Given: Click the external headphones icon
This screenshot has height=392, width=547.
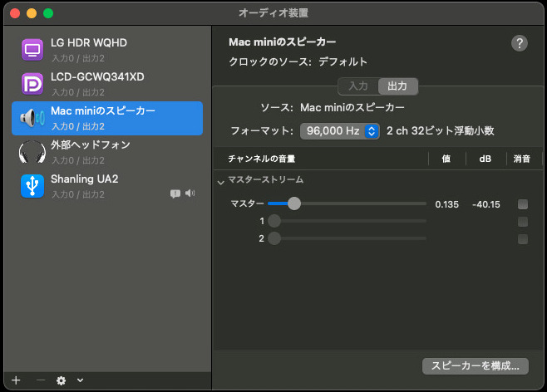Looking at the screenshot, I should pyautogui.click(x=32, y=152).
